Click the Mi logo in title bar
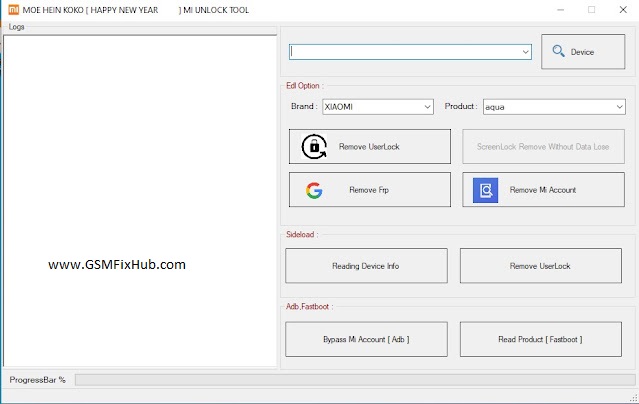 [13, 10]
